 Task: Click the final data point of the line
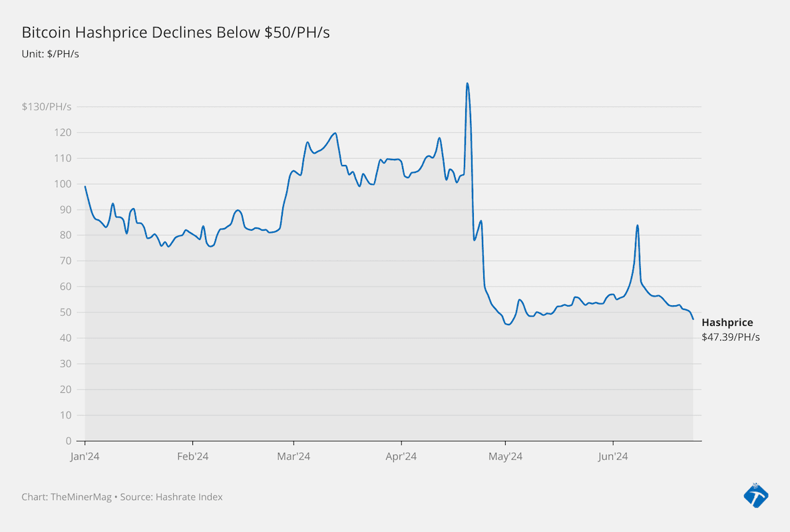693,319
